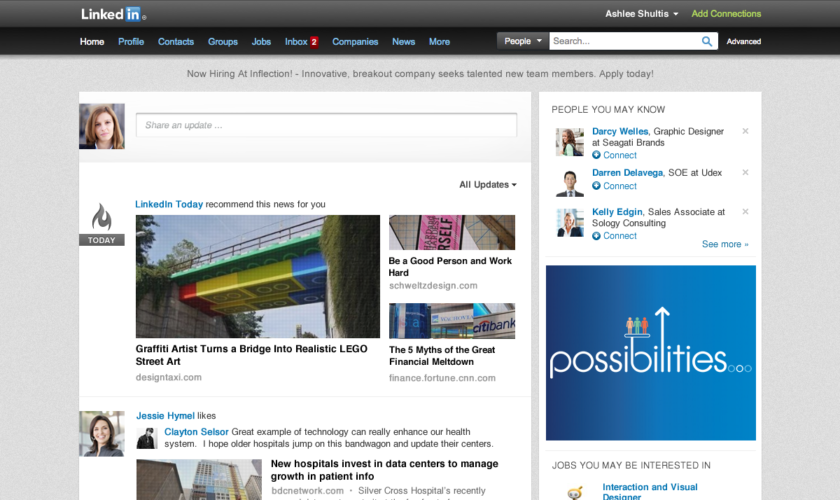The width and height of the screenshot is (840, 500).
Task: Expand the All Updates filter
Action: pos(488,184)
